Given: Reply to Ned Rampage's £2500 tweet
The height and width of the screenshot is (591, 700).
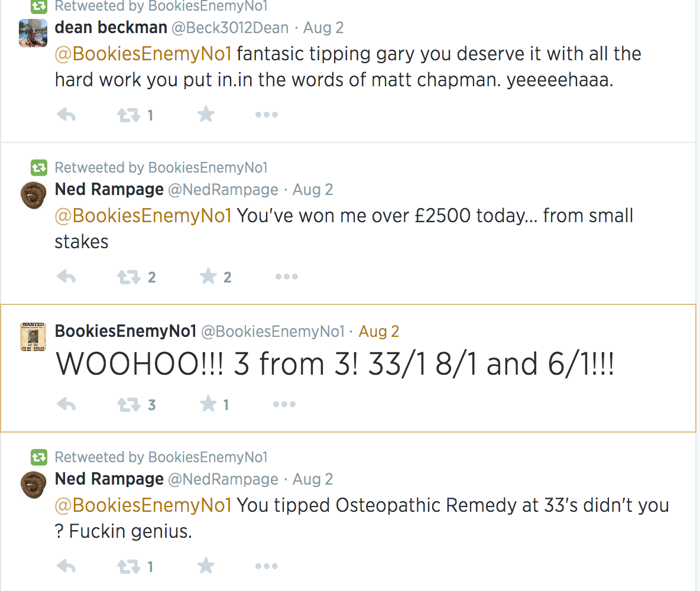Looking at the screenshot, I should pos(66,277).
